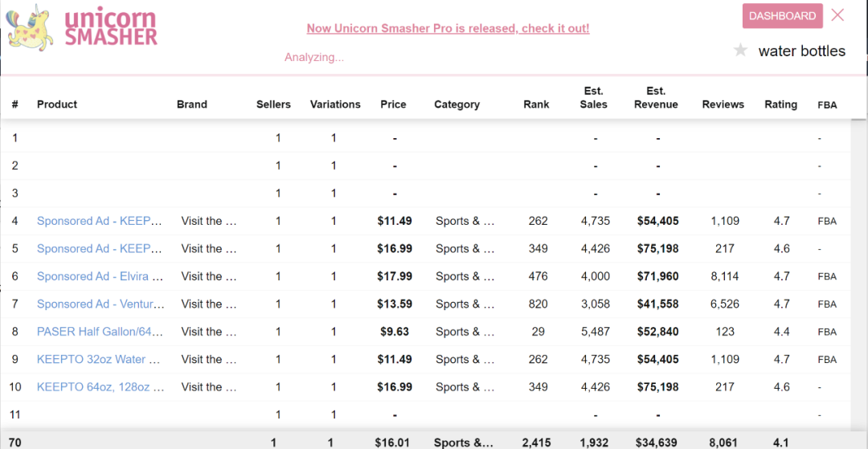The width and height of the screenshot is (868, 449).
Task: Open Sponsored Ad Ventur product link
Action: click(100, 304)
